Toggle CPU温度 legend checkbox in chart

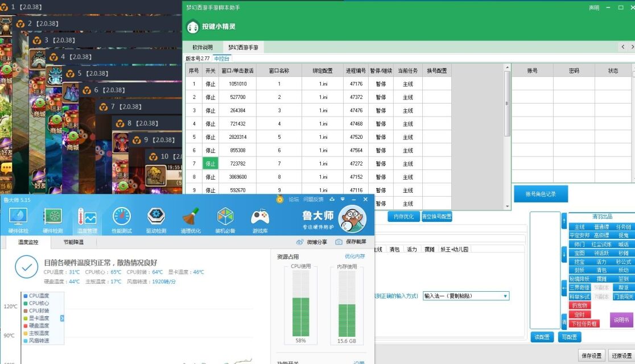tap(26, 296)
